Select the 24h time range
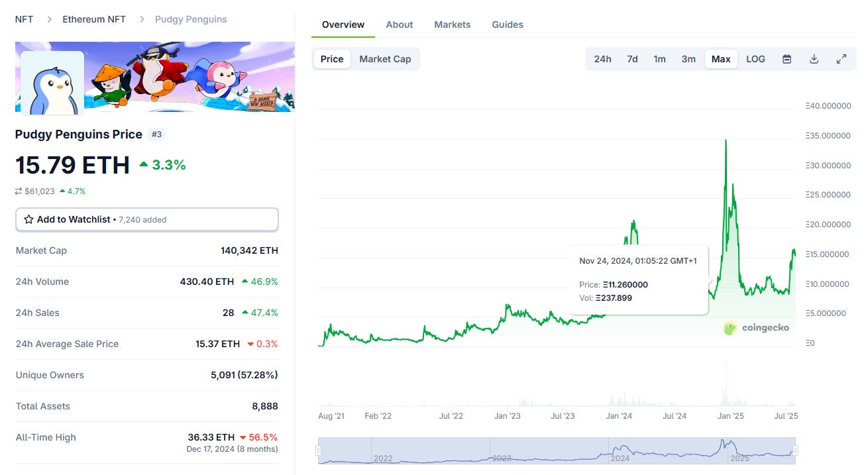This screenshot has height=475, width=868. [x=603, y=59]
